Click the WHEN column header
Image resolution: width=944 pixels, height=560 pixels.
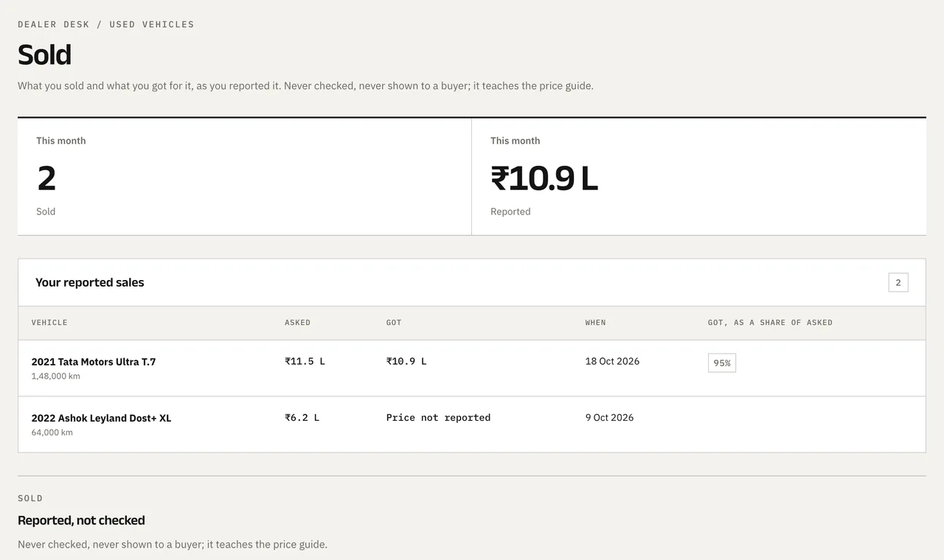pyautogui.click(x=596, y=323)
